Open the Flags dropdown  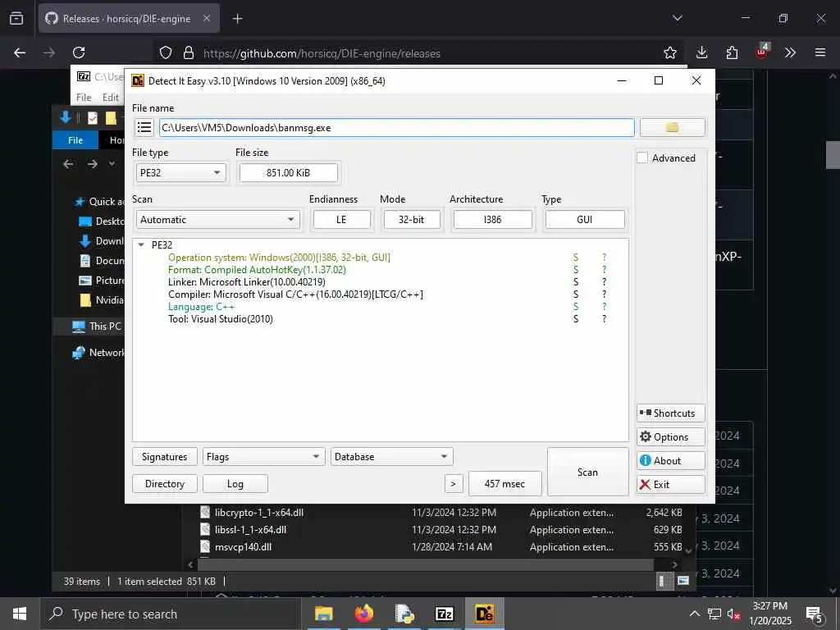pyautogui.click(x=263, y=456)
